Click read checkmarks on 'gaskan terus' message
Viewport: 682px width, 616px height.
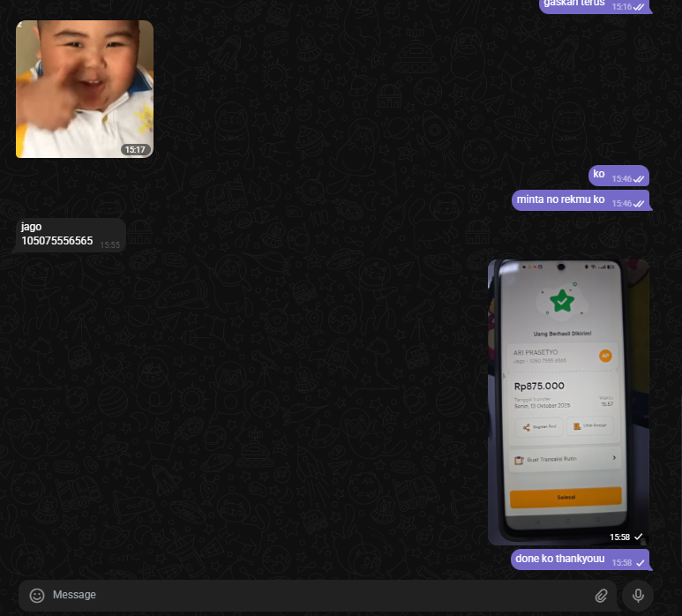[639, 7]
